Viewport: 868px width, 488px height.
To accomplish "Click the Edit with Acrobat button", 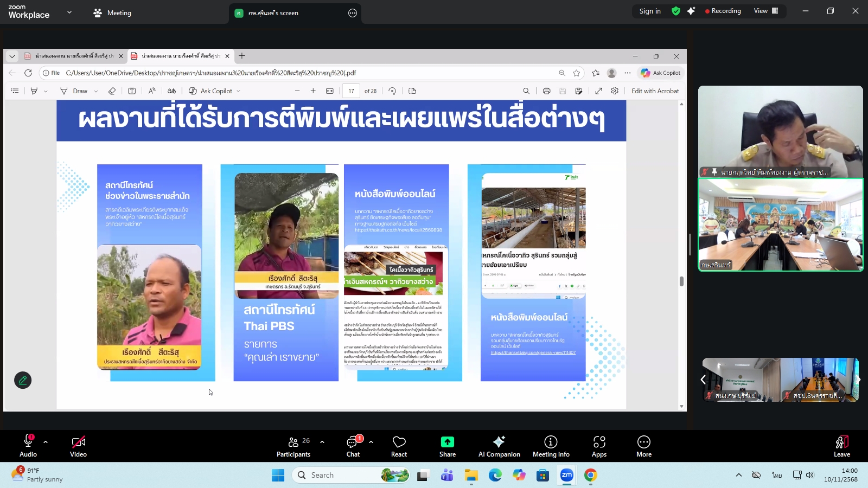I will pos(655,91).
